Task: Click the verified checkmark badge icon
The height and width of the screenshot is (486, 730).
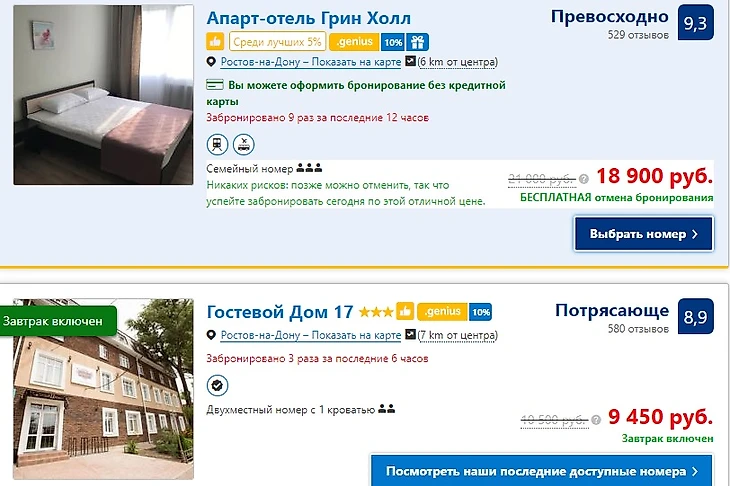Action: coord(217,385)
